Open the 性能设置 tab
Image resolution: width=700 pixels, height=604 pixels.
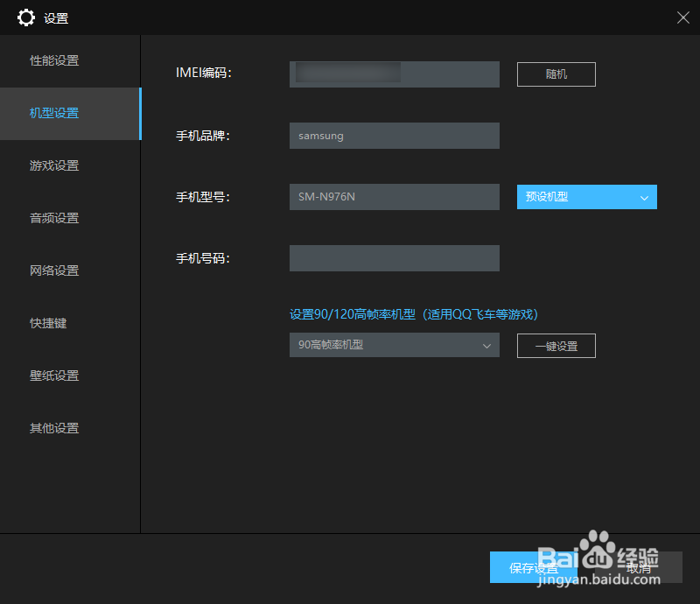click(x=70, y=60)
